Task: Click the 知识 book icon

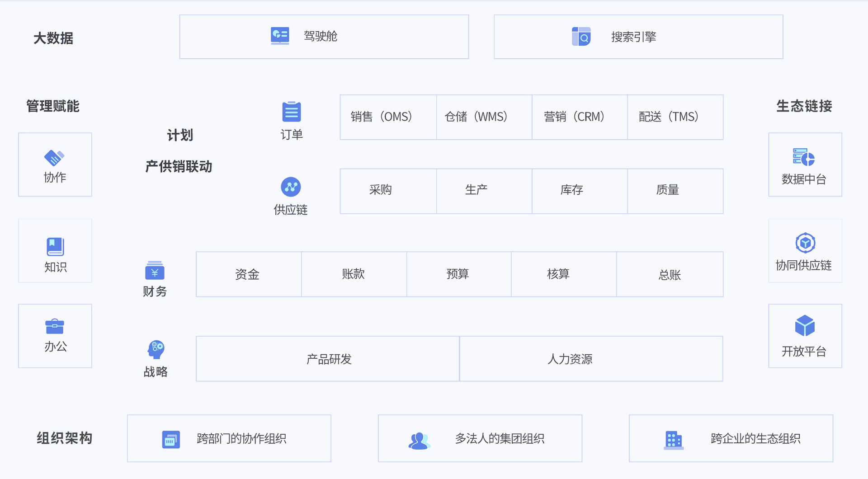Action: [x=55, y=247]
